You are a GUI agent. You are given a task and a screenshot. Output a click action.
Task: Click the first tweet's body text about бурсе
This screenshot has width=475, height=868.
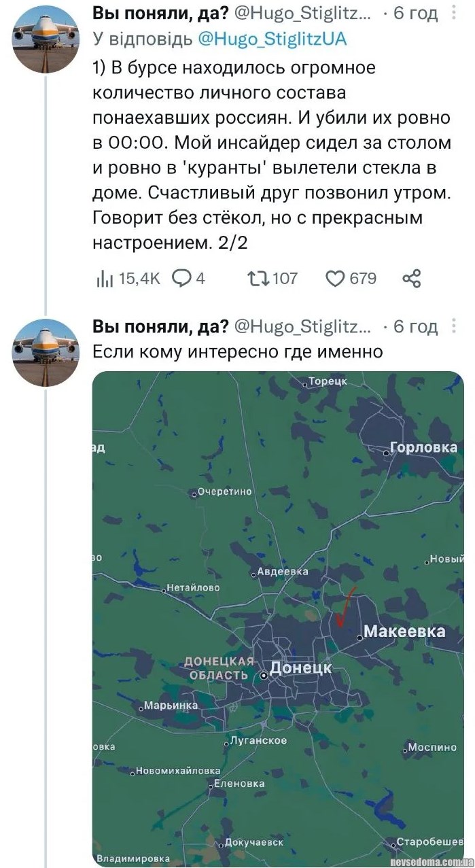pyautogui.click(x=272, y=156)
